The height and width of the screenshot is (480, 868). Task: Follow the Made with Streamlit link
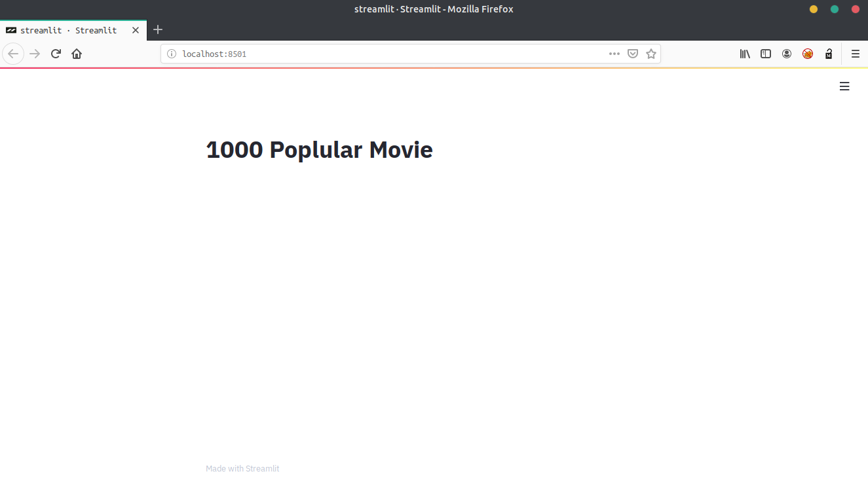pyautogui.click(x=242, y=468)
